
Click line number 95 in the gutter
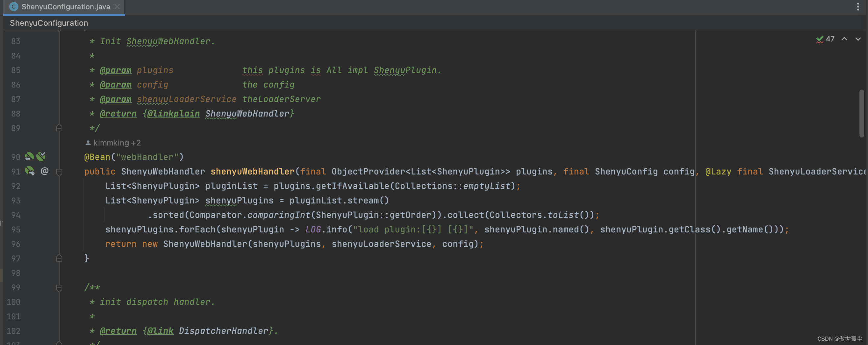(16, 230)
